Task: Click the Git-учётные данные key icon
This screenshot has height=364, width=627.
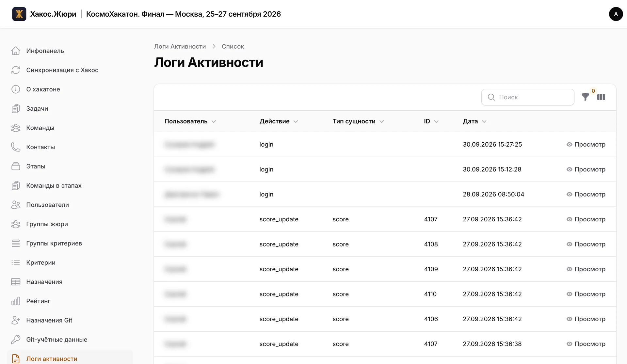Action: click(x=16, y=340)
